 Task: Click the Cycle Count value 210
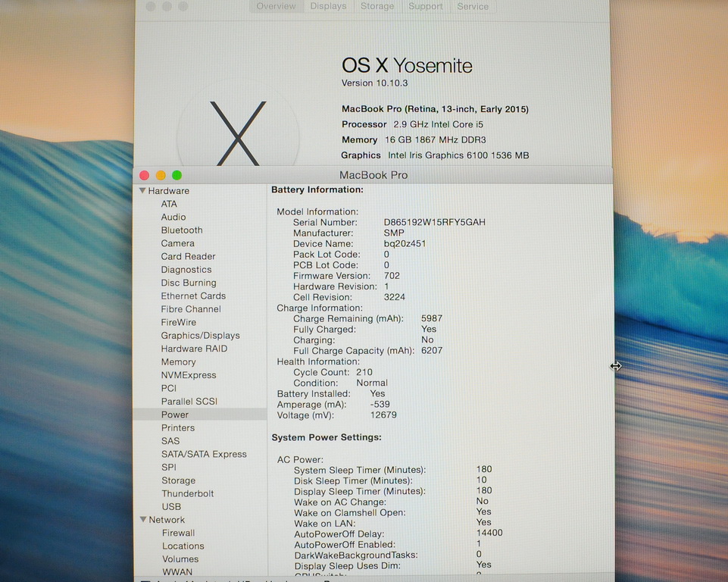tap(364, 372)
